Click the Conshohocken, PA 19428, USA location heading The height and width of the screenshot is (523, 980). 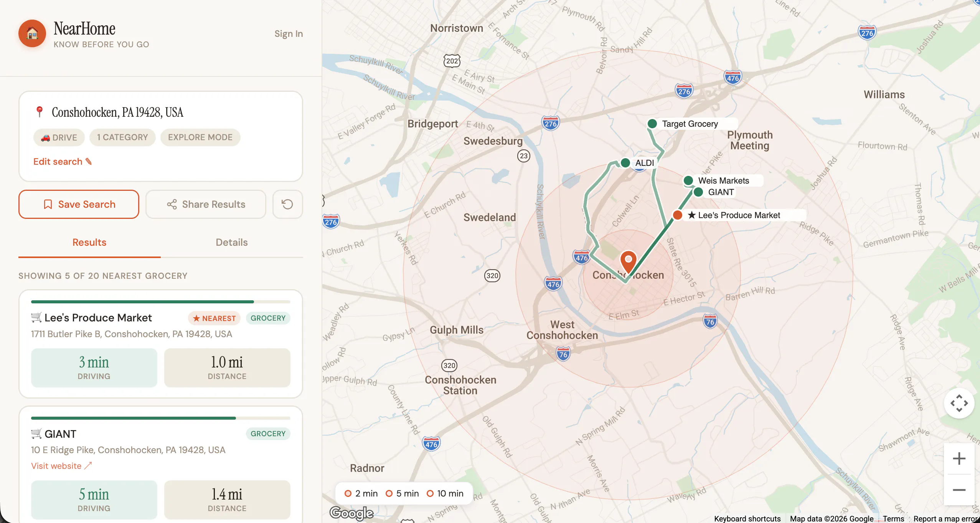tap(117, 112)
